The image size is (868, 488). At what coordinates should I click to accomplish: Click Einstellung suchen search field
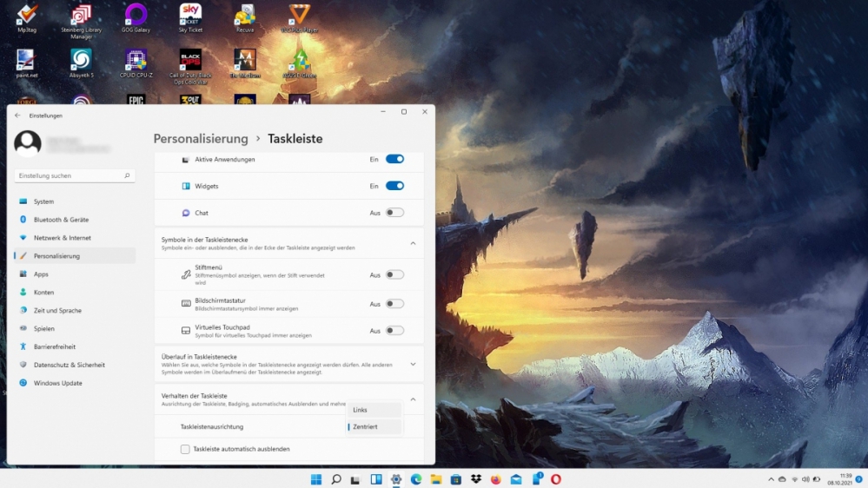tap(75, 175)
